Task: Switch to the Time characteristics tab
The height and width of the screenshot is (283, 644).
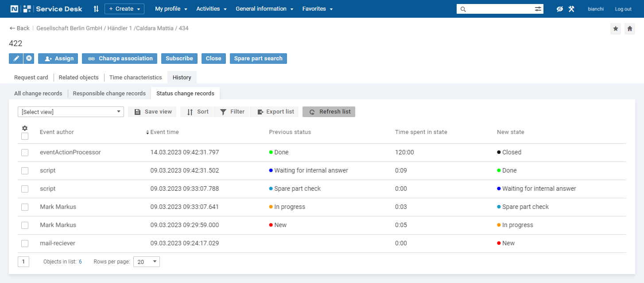Action: pos(136,78)
